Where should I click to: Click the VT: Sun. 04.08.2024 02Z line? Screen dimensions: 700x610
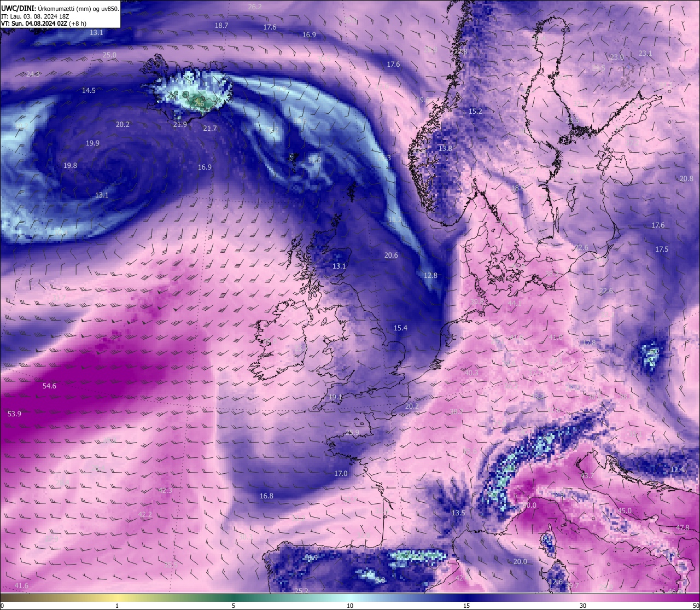(44, 24)
